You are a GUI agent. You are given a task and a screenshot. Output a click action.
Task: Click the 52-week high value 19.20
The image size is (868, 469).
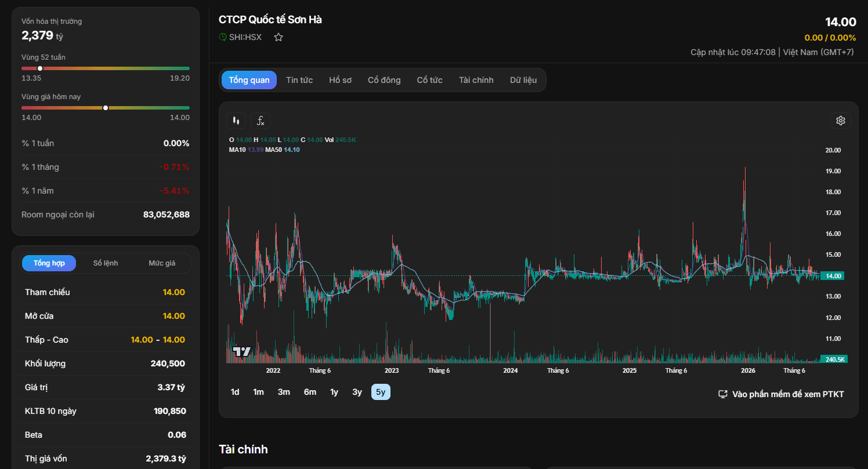[180, 78]
